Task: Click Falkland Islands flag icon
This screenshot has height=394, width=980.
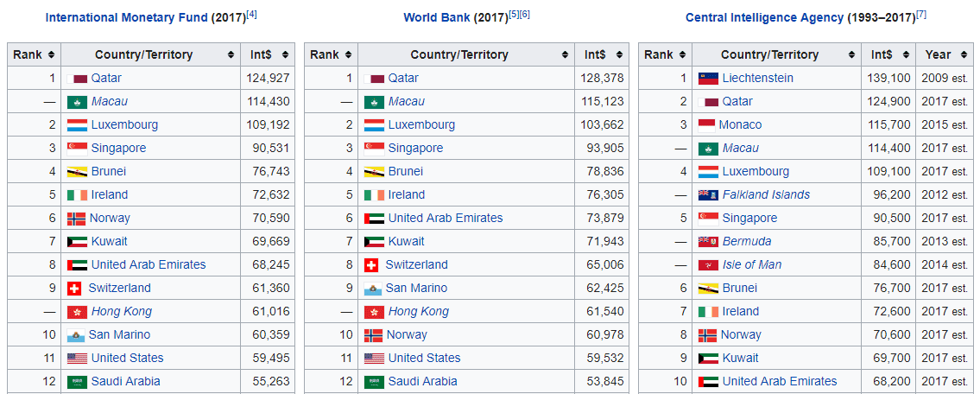Action: coord(708,195)
